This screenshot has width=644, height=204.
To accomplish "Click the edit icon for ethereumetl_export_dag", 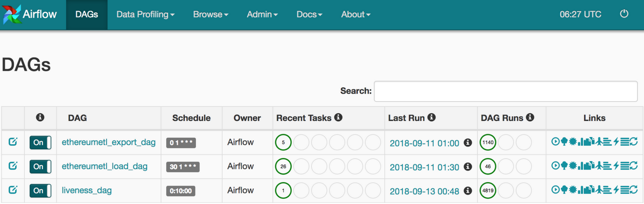I will click(13, 142).
